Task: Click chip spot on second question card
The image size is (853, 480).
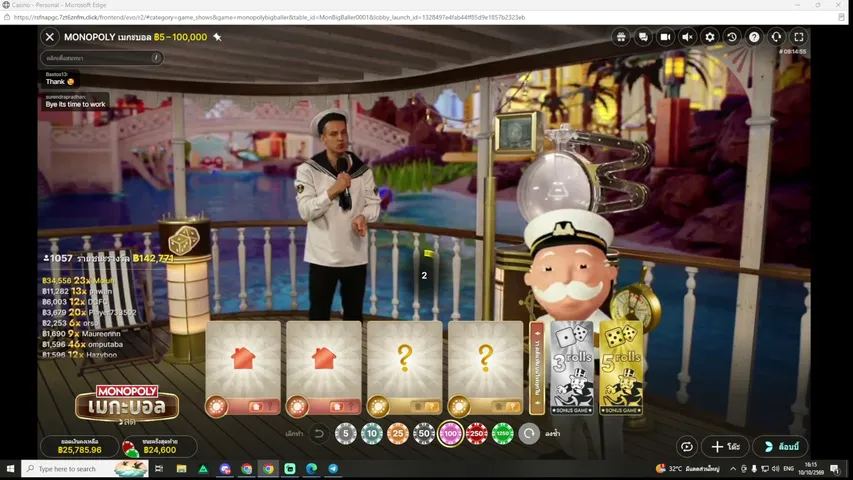Action: [x=459, y=407]
